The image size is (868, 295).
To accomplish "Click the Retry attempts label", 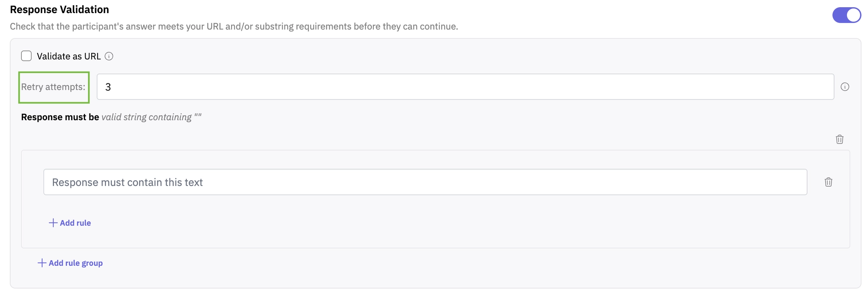I will point(53,87).
